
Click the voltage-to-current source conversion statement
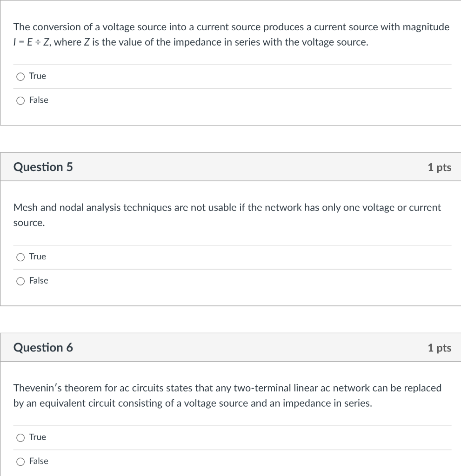click(231, 27)
